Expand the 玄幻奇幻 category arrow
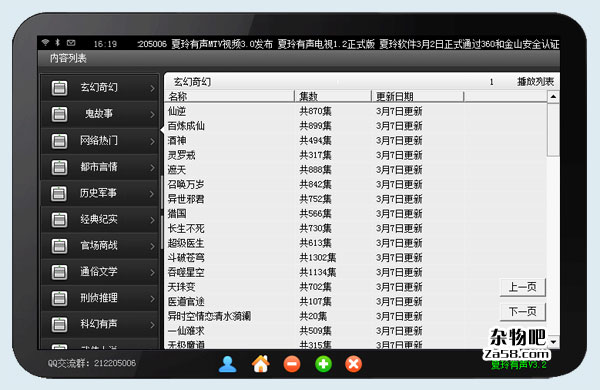Screen dimensions: 600x390 point(152,88)
